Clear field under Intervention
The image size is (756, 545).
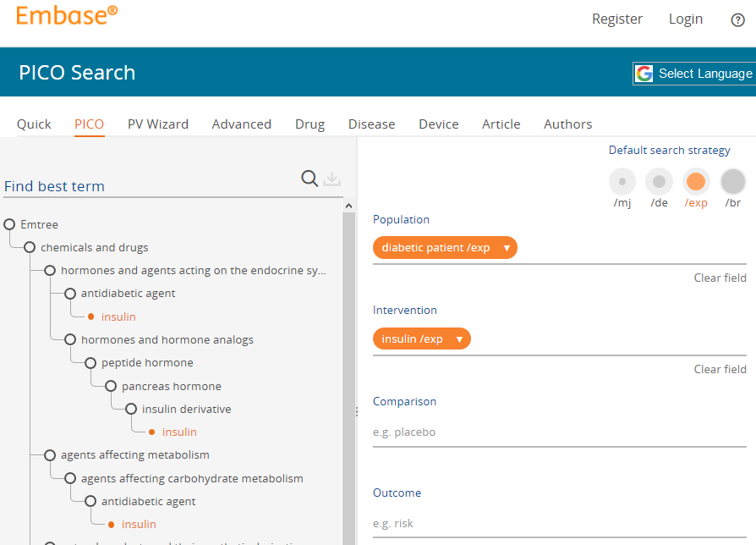pyautogui.click(x=720, y=370)
